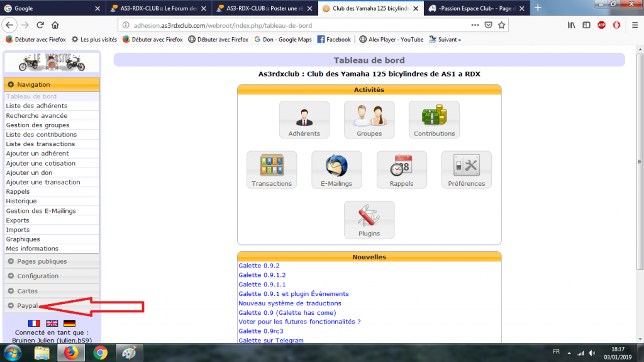Image resolution: width=644 pixels, height=362 pixels.
Task: Select Liste des adhérents menu item
Action: 36,106
